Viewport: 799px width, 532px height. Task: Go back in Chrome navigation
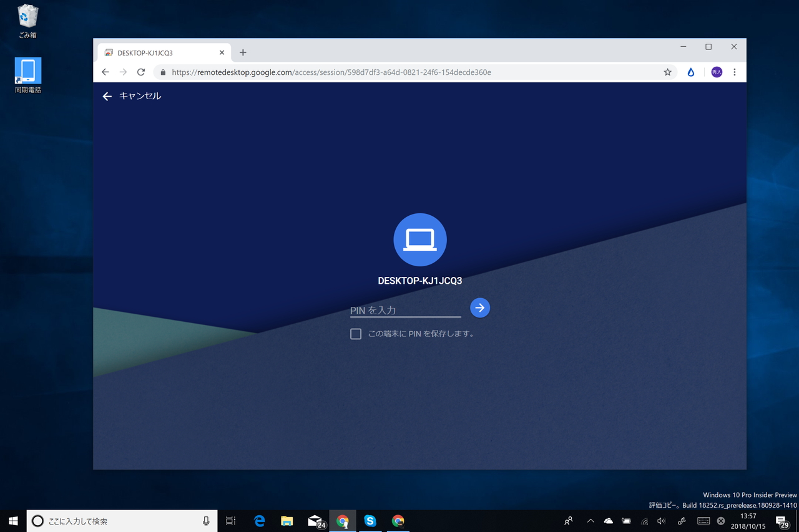[105, 72]
